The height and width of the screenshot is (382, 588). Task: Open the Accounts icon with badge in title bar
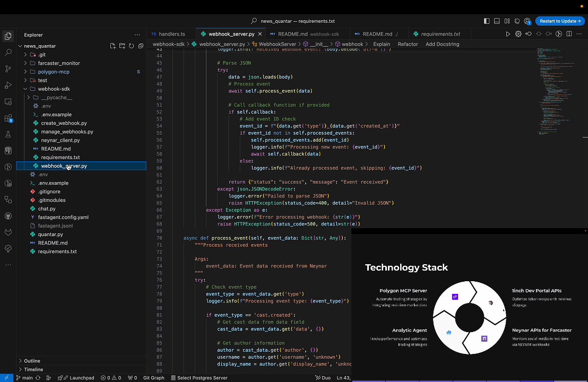[528, 21]
